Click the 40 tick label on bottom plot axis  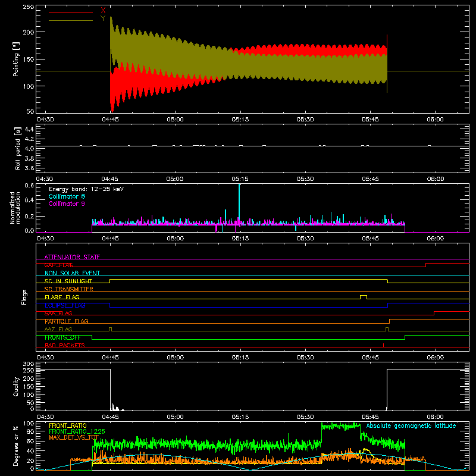click(30, 451)
